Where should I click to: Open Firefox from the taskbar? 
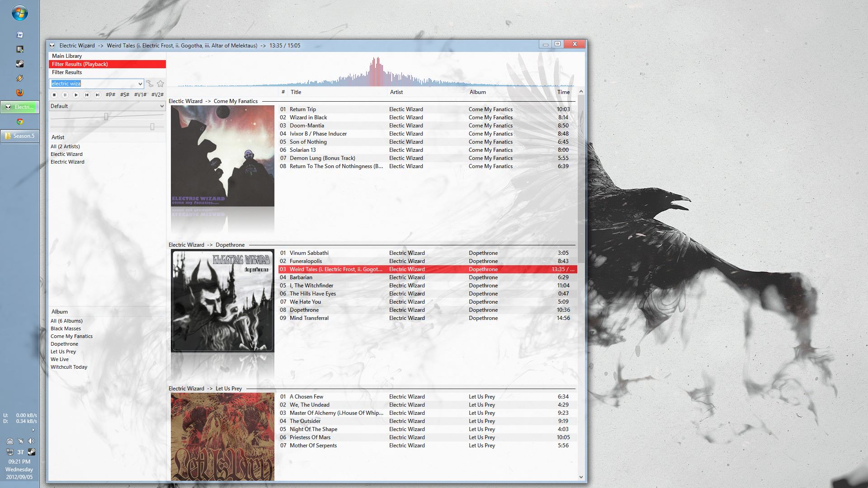click(19, 93)
